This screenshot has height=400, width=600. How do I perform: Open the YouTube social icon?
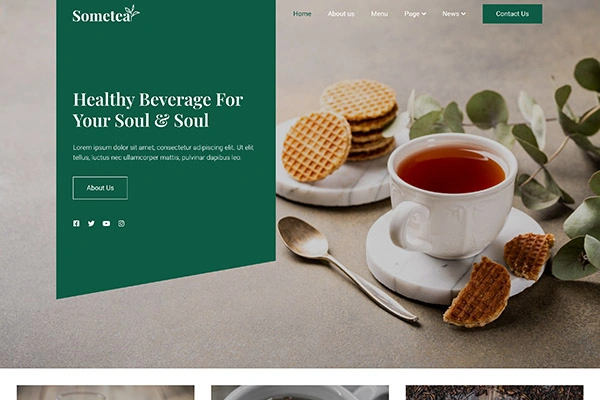point(106,224)
